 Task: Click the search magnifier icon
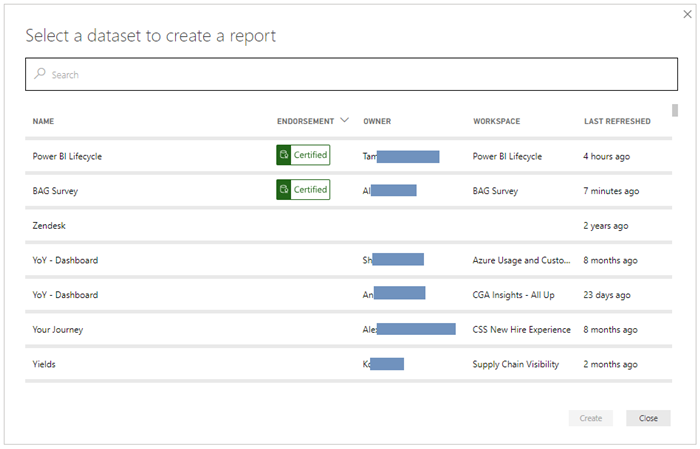click(40, 75)
